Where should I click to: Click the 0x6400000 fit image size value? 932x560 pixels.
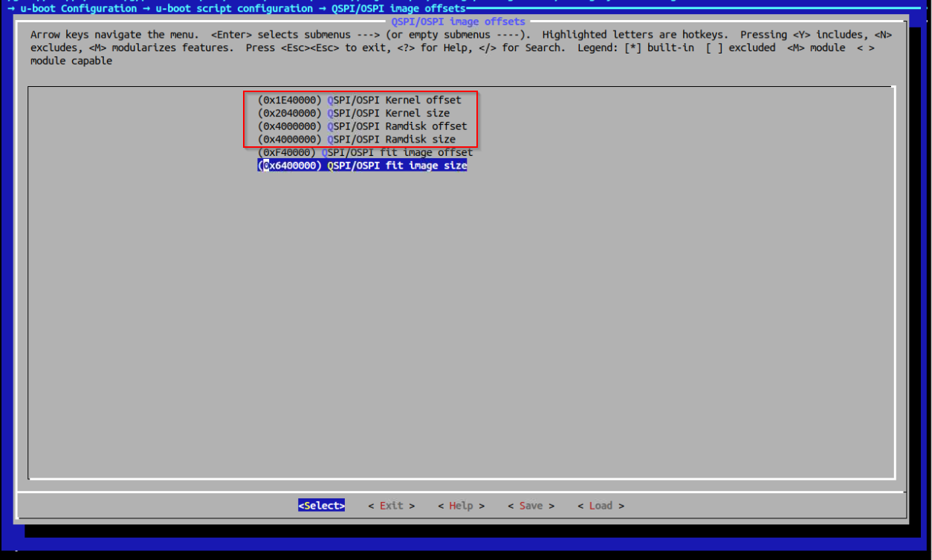290,166
